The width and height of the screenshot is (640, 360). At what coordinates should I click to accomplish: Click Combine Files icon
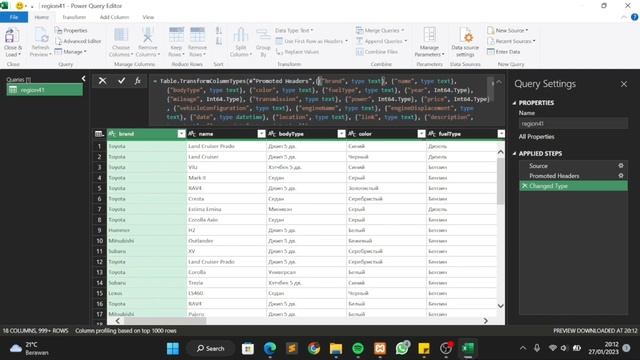click(360, 52)
